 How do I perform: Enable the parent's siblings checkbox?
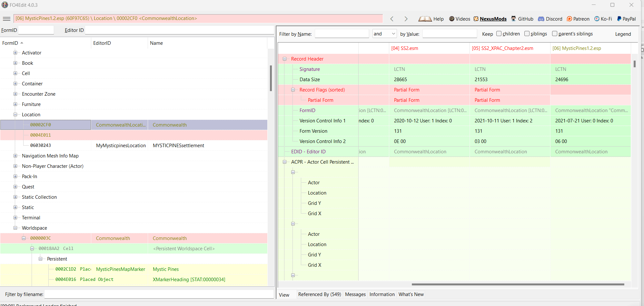(555, 33)
